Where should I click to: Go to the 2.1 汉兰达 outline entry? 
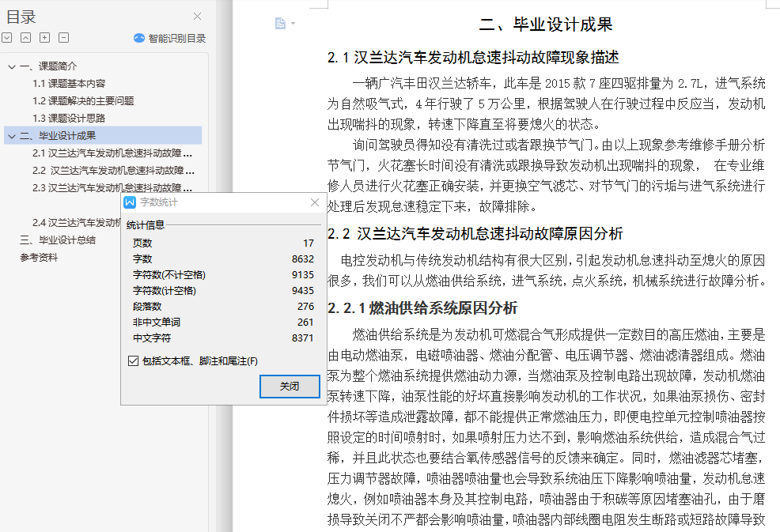(112, 153)
